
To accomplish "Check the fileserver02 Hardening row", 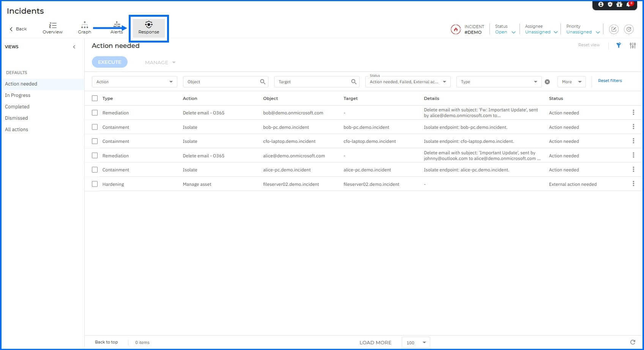I will tap(95, 184).
